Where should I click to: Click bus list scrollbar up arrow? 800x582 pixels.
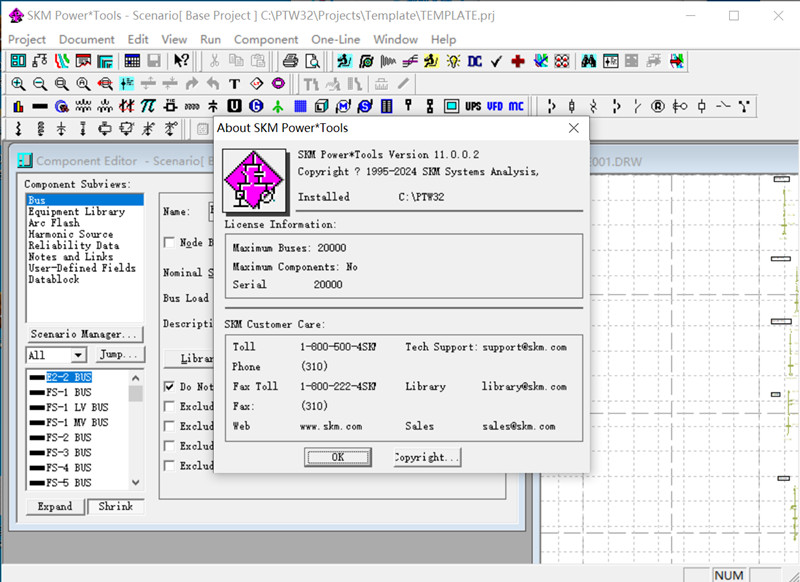pyautogui.click(x=135, y=378)
